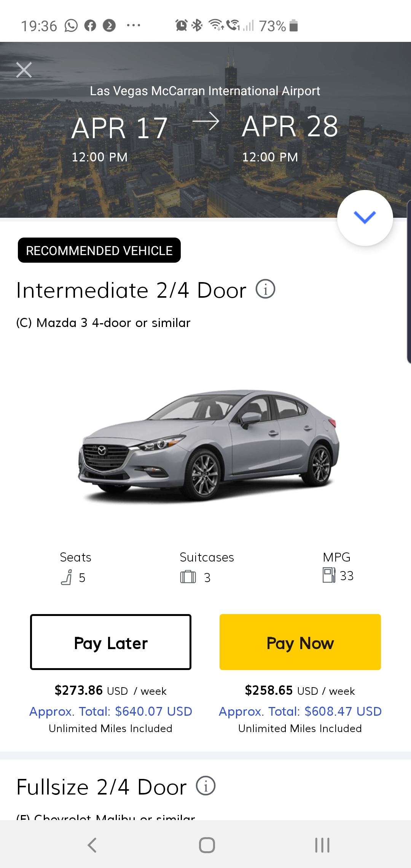Screen dimensions: 411x868
Task: Tap Las Vegas McCarran International Airport location
Action: click(x=205, y=91)
